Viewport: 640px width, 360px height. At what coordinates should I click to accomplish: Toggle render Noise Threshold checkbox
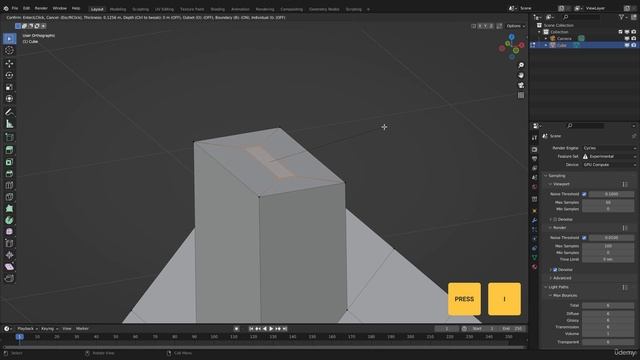pos(584,238)
